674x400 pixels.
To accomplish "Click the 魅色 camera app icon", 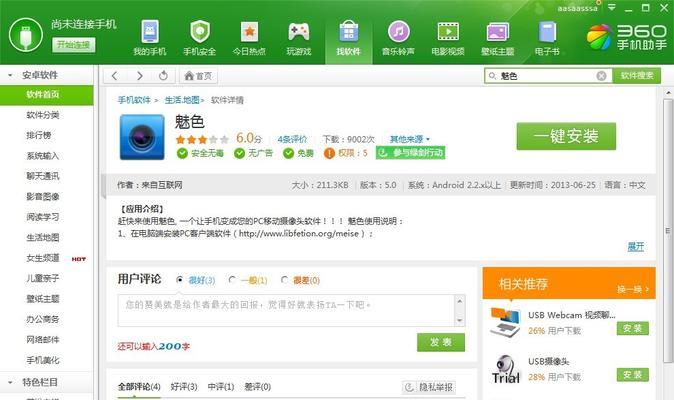I will [x=142, y=137].
